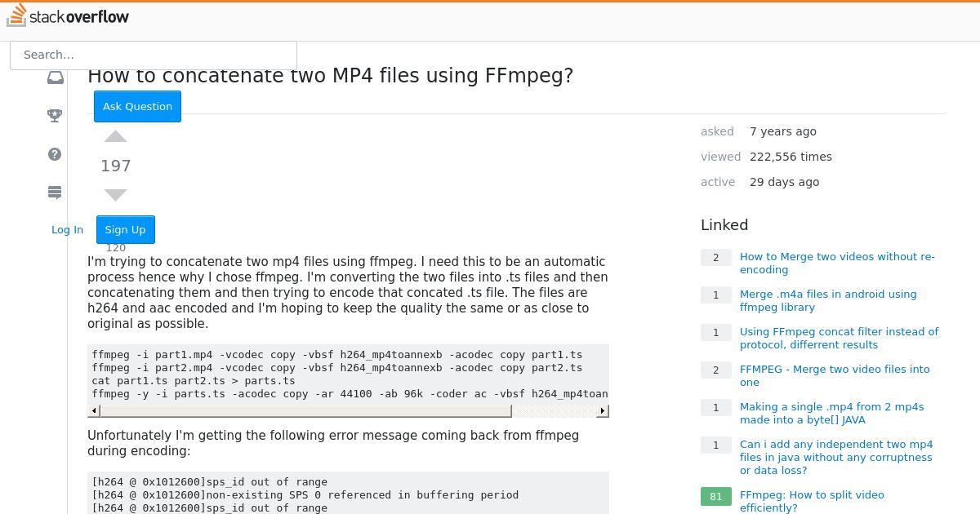Open the Log In link
Screen dimensions: 980x514
pos(67,229)
